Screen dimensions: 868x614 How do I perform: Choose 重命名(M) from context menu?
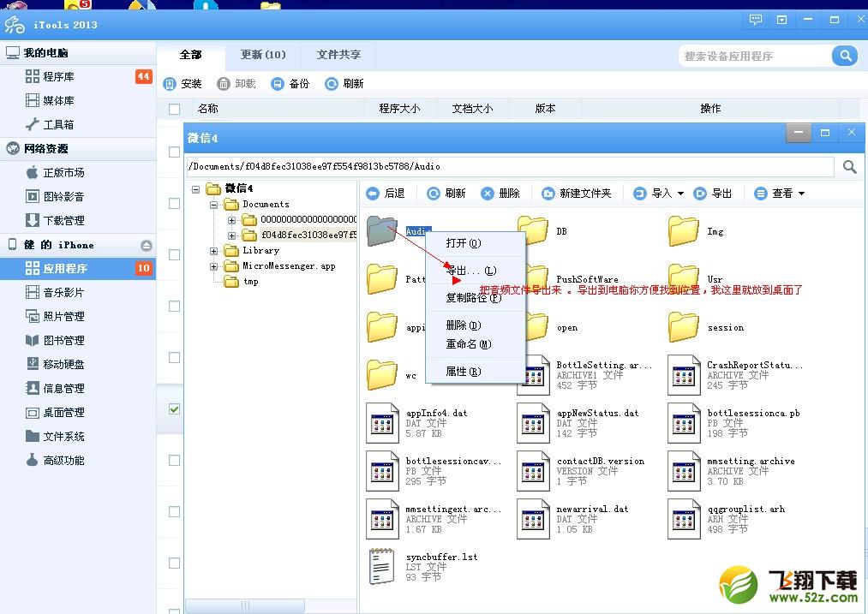pos(475,344)
